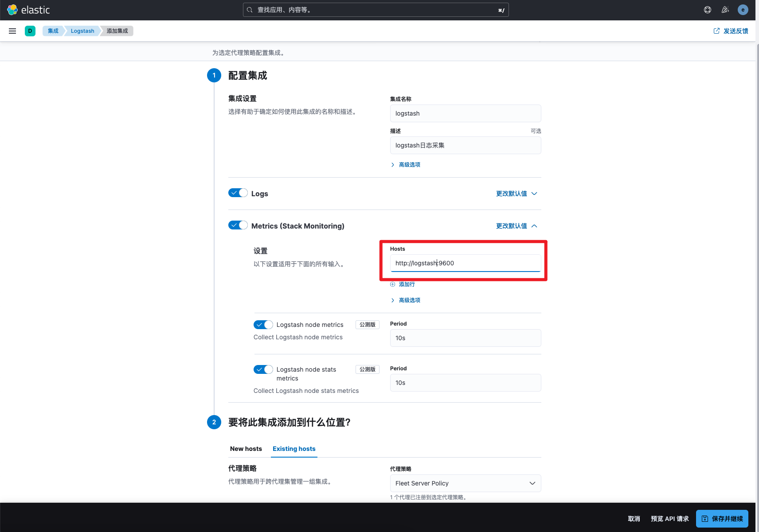The width and height of the screenshot is (759, 532).
Task: Click into the Hosts URL field
Action: pyautogui.click(x=466, y=263)
